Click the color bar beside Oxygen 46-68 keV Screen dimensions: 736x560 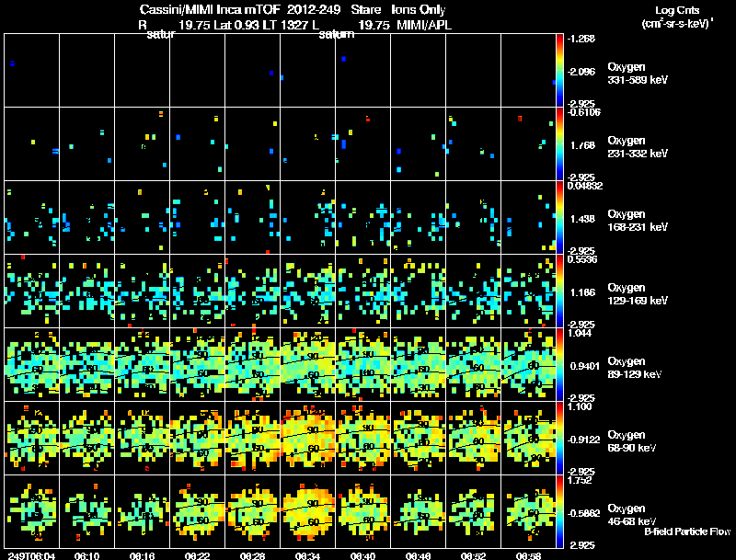tap(559, 511)
